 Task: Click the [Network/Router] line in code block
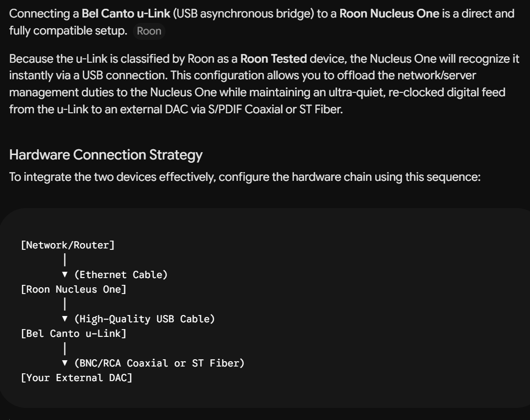pyautogui.click(x=68, y=245)
